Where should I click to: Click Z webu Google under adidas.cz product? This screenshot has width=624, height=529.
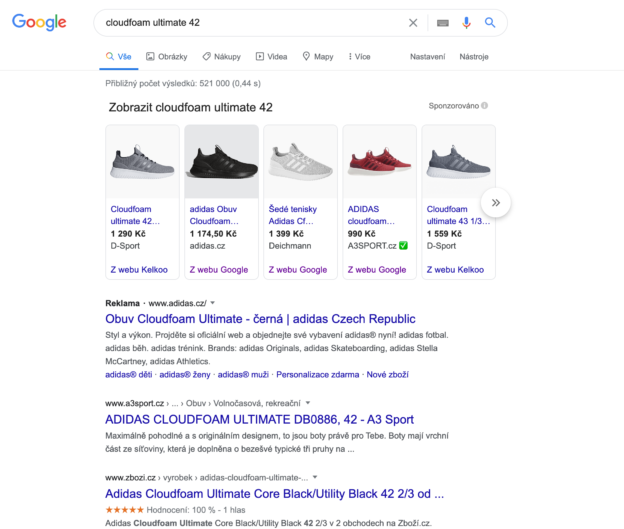218,269
